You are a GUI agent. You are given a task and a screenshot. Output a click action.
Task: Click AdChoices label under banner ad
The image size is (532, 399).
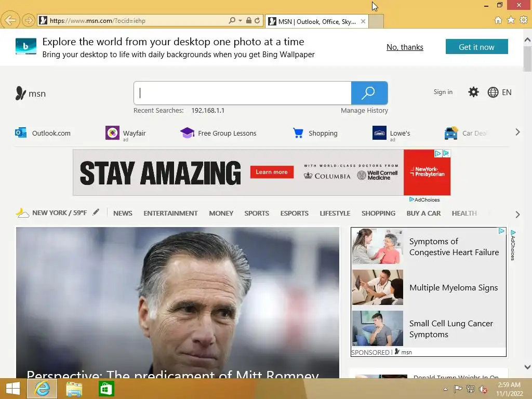(424, 200)
